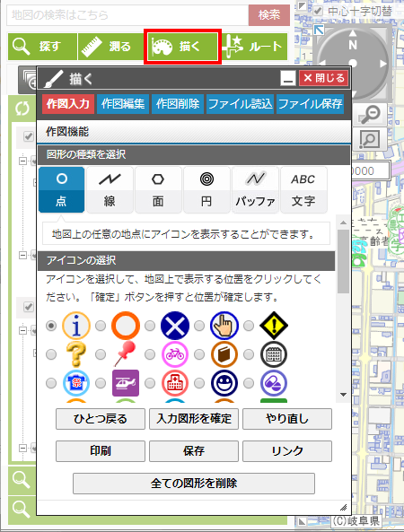Image resolution: width=404 pixels, height=532 pixels.
Task: Minimize the 描く panel
Action: 288,78
